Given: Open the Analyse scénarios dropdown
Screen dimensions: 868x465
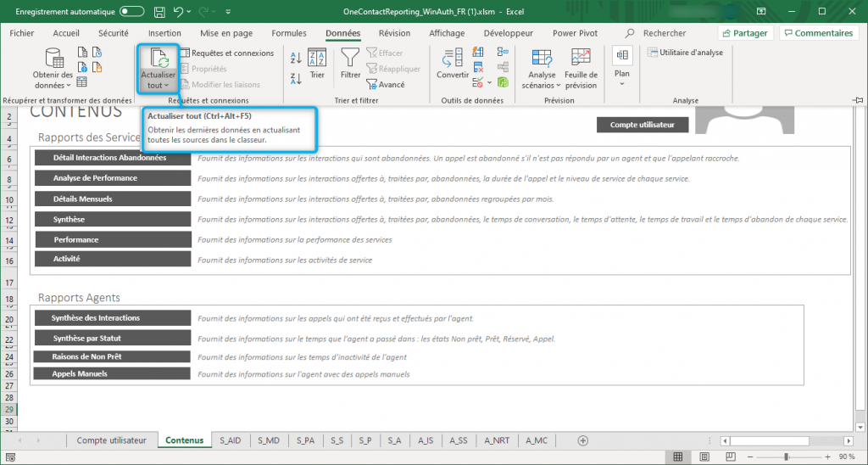Looking at the screenshot, I should 542,69.
